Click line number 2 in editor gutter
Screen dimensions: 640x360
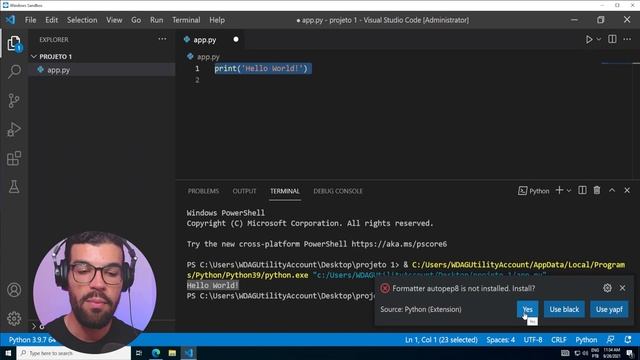197,80
